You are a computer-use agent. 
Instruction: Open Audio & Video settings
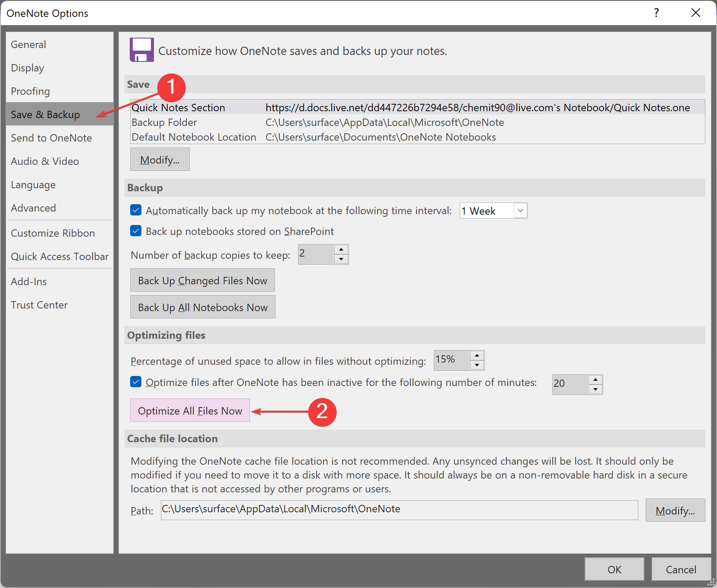(60, 161)
